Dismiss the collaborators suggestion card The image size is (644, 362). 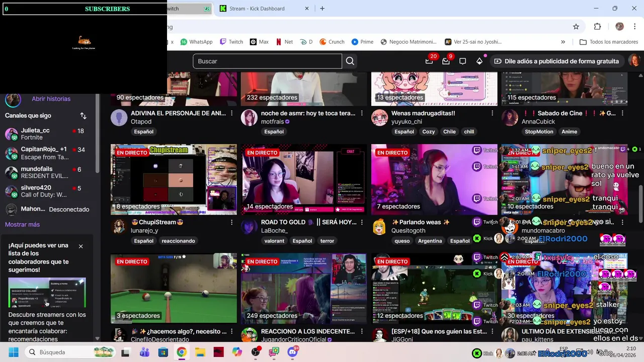[x=80, y=246]
